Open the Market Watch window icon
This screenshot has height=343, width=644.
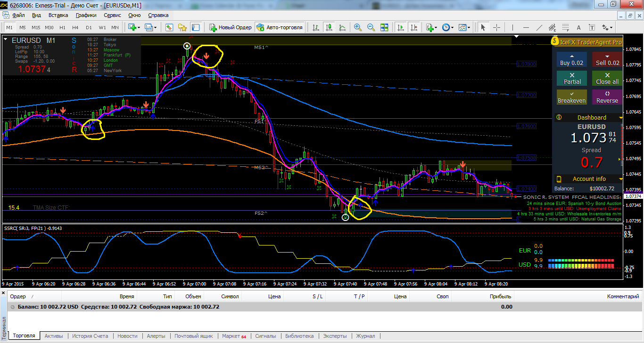(169, 27)
